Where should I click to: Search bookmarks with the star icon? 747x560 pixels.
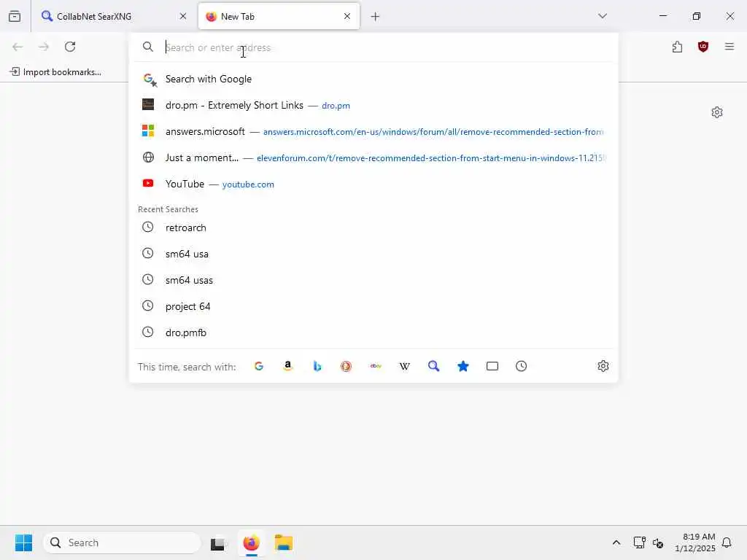[x=463, y=366]
